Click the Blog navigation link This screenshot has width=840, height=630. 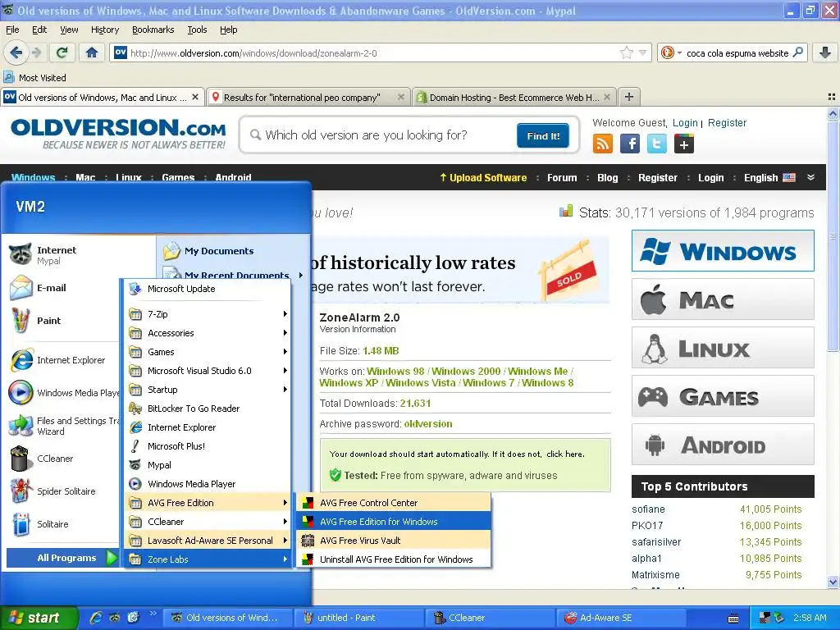coord(607,178)
